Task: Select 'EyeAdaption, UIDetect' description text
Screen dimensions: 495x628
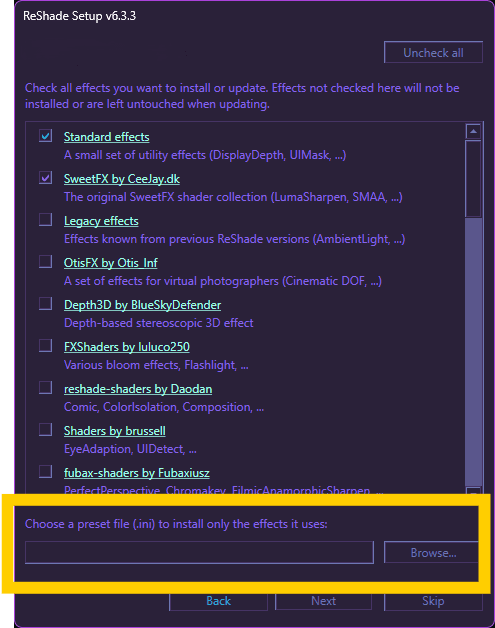Action: coord(130,449)
